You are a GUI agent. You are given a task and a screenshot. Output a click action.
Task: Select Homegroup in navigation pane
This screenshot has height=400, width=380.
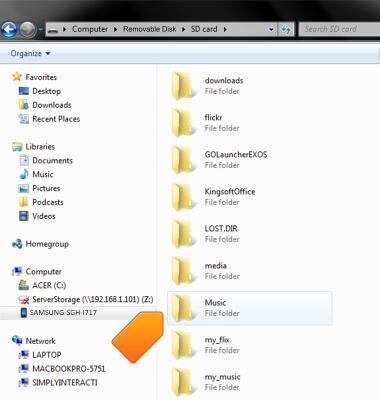(x=47, y=244)
